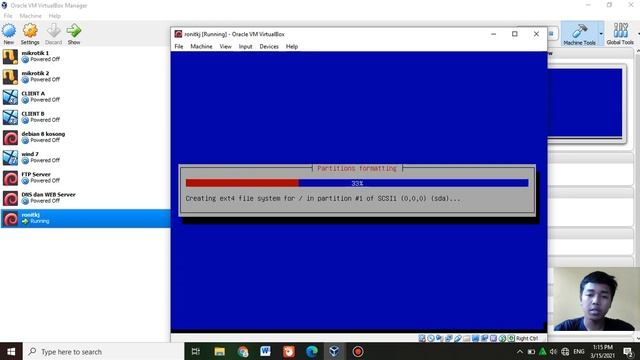Open the Global Tools icon

pyautogui.click(x=620, y=31)
